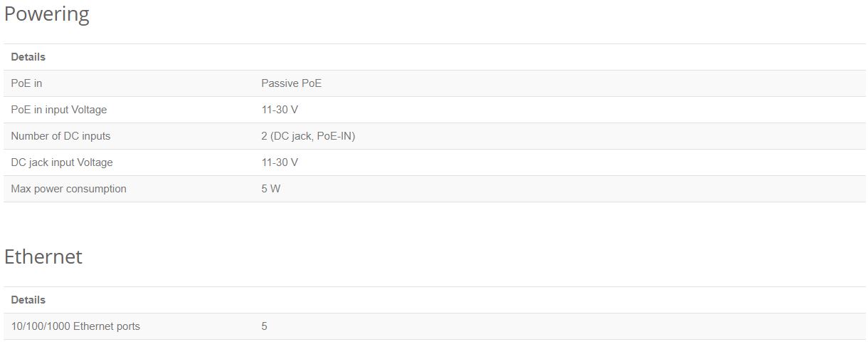Click the PoE-IN text in DC inputs value
The image size is (868, 342).
[x=334, y=136]
